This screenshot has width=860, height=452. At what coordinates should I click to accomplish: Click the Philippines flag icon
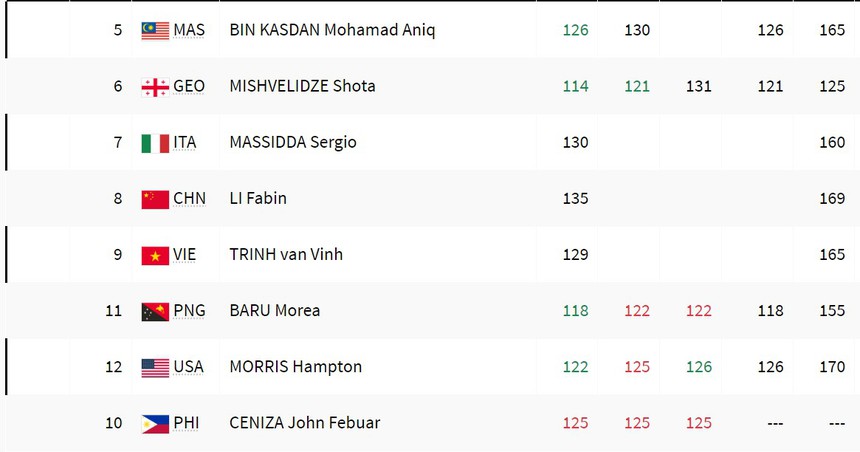click(155, 424)
